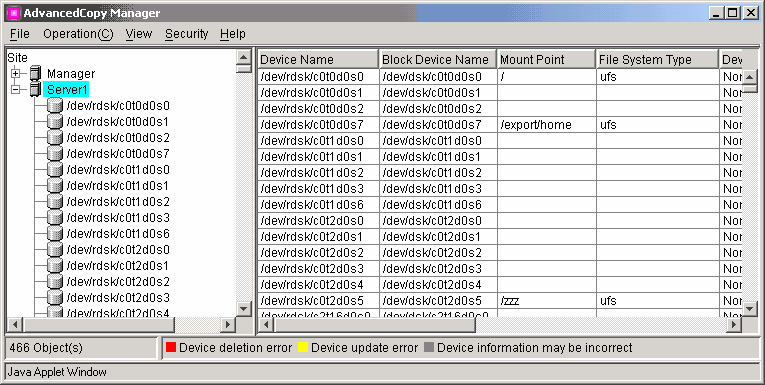Click the Mount Point column header
The height and width of the screenshot is (385, 765).
coord(546,60)
